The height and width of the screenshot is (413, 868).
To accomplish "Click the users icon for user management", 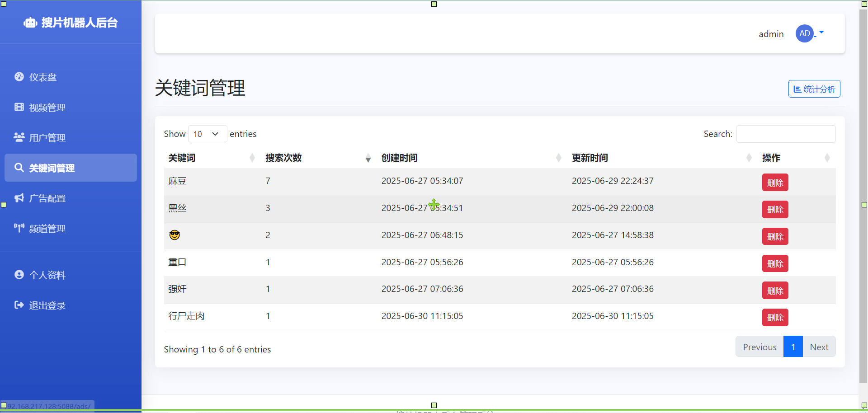I will (19, 137).
